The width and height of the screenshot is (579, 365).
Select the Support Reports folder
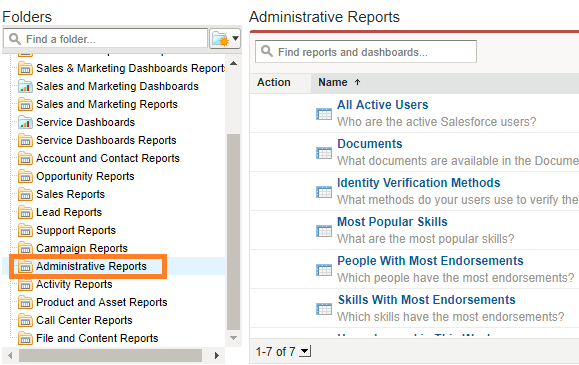pyautogui.click(x=76, y=230)
